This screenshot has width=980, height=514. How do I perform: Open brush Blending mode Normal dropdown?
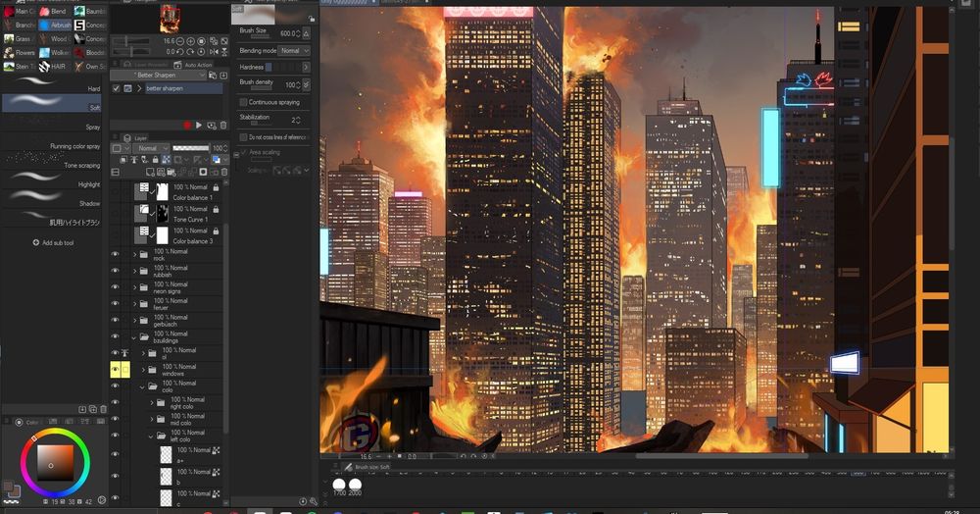tap(293, 51)
